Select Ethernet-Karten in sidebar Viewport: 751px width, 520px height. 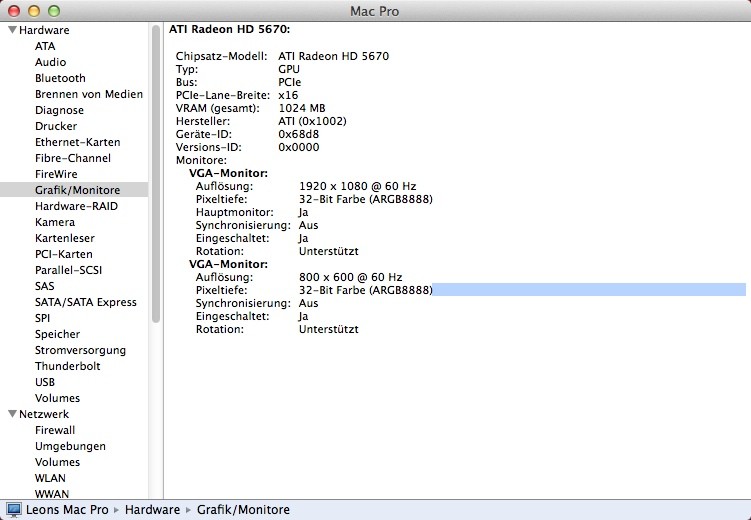point(77,142)
